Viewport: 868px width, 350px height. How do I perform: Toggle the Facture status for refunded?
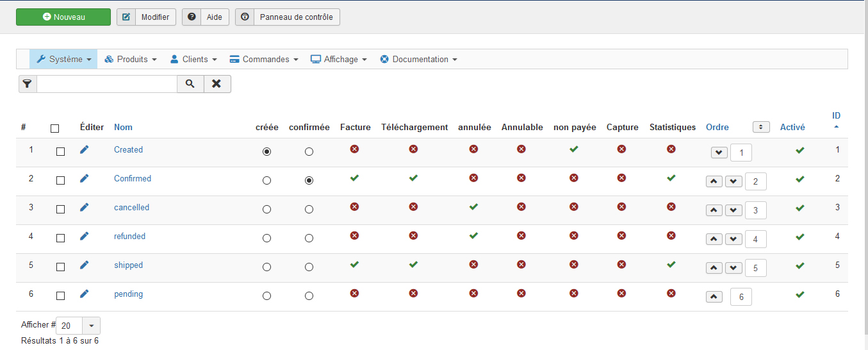pyautogui.click(x=354, y=236)
